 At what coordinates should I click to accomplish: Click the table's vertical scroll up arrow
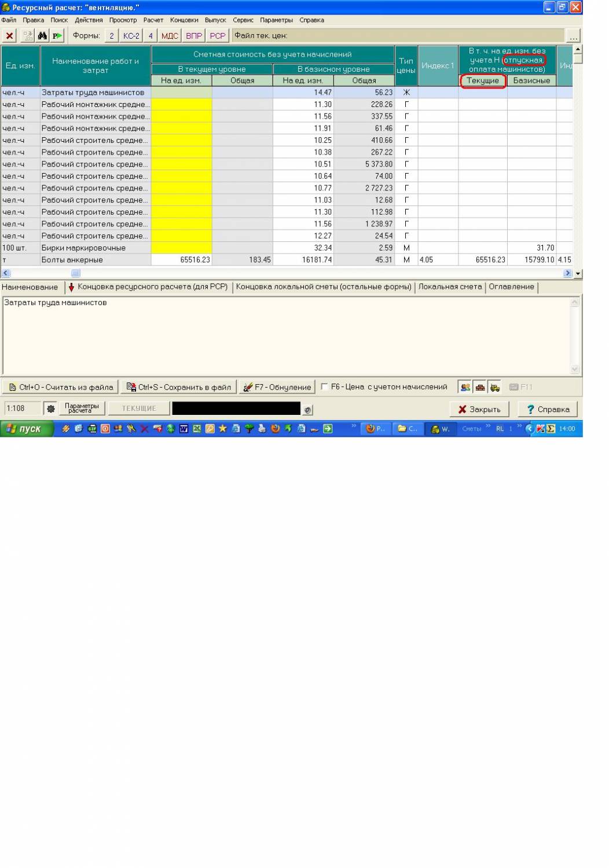click(x=578, y=50)
